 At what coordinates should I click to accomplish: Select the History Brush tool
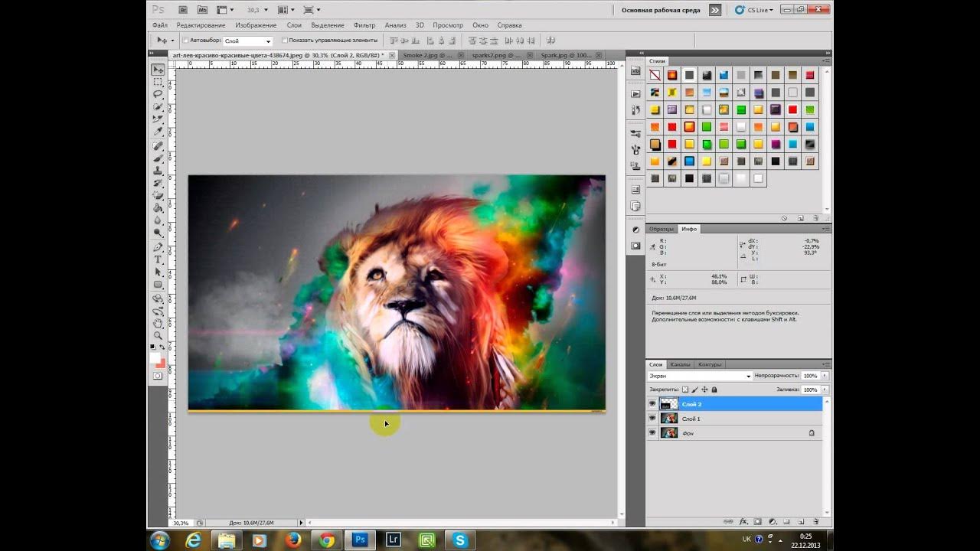coord(158,183)
